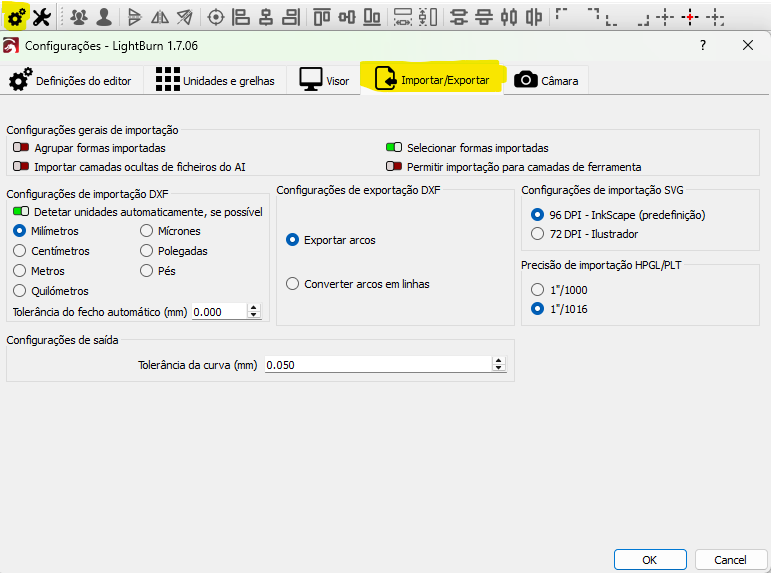The height and width of the screenshot is (573, 771).
Task: Open Settings via the gears toolbar icon
Action: [x=17, y=17]
